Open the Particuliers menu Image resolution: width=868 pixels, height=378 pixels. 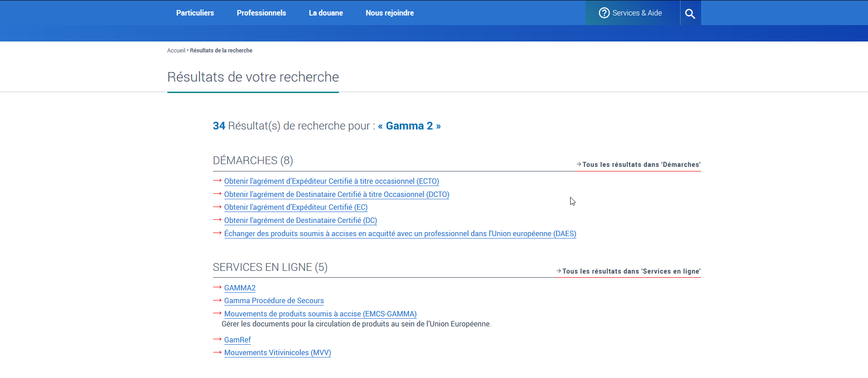(x=195, y=13)
